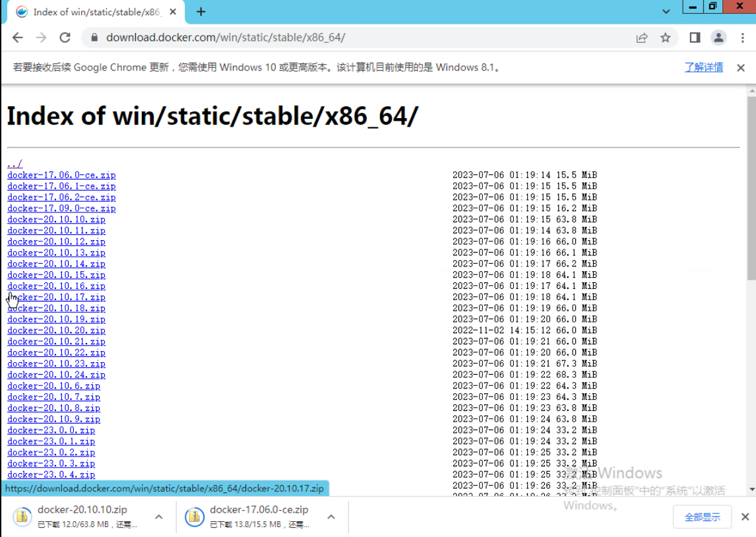Click the docker-20.10.21.zip link

57,341
